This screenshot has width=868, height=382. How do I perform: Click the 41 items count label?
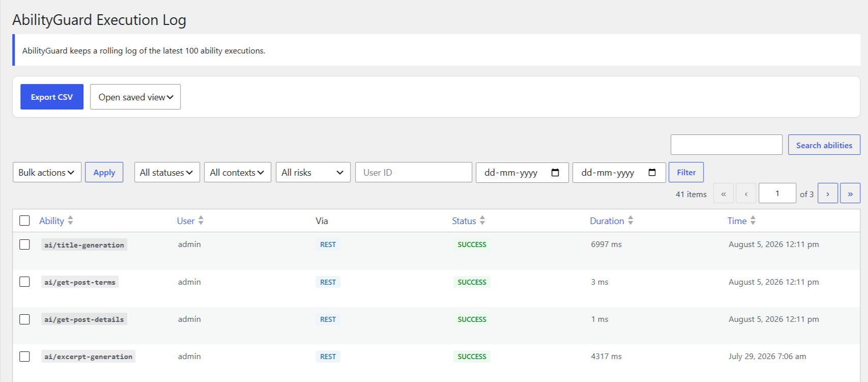pyautogui.click(x=691, y=194)
